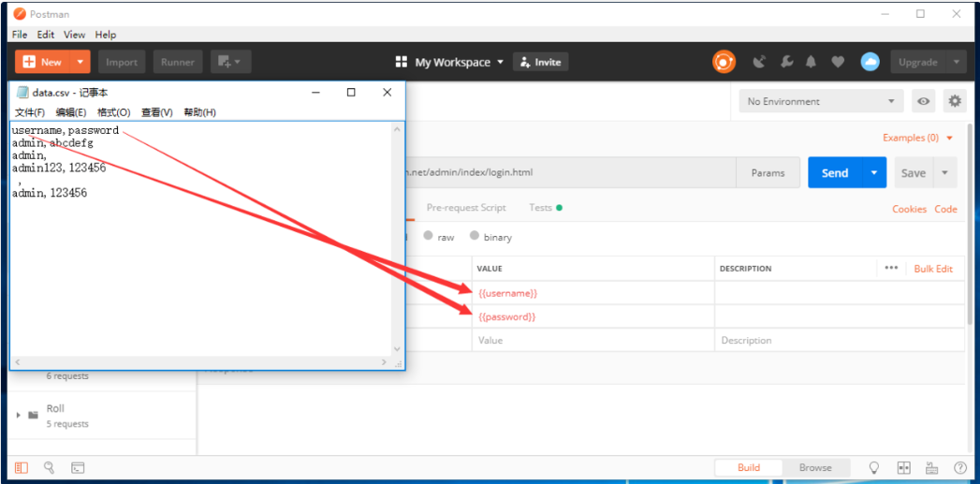Click the Upgrade button
This screenshot has height=484, width=980.
pyautogui.click(x=918, y=62)
